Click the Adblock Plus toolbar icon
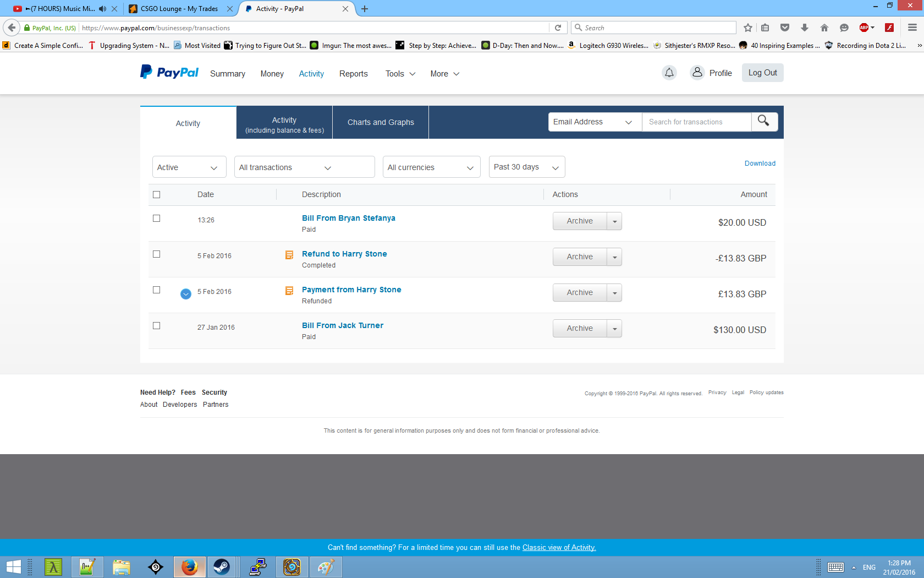The height and width of the screenshot is (578, 924). click(864, 28)
